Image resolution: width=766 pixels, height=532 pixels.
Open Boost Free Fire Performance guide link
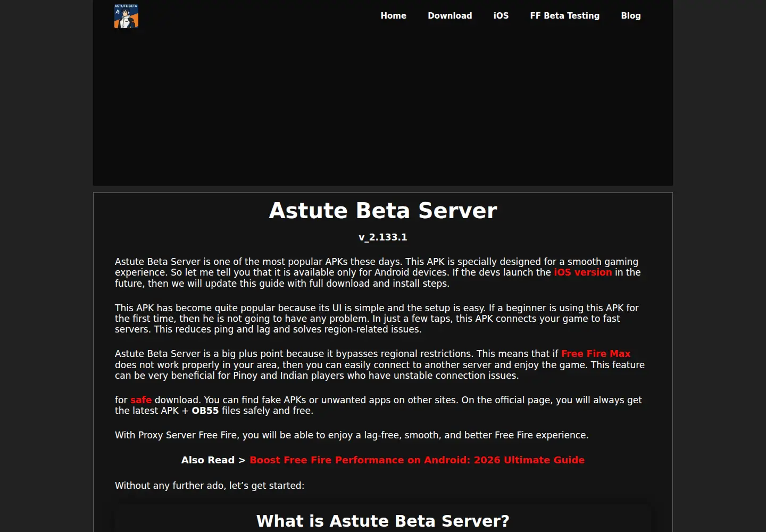coord(417,460)
